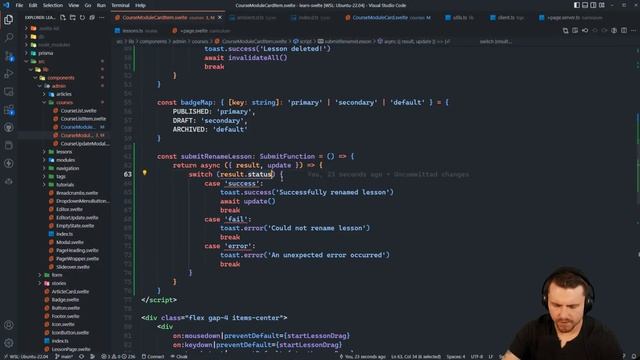640x360 pixels.
Task: Open the Source Control view
Action: point(9,56)
